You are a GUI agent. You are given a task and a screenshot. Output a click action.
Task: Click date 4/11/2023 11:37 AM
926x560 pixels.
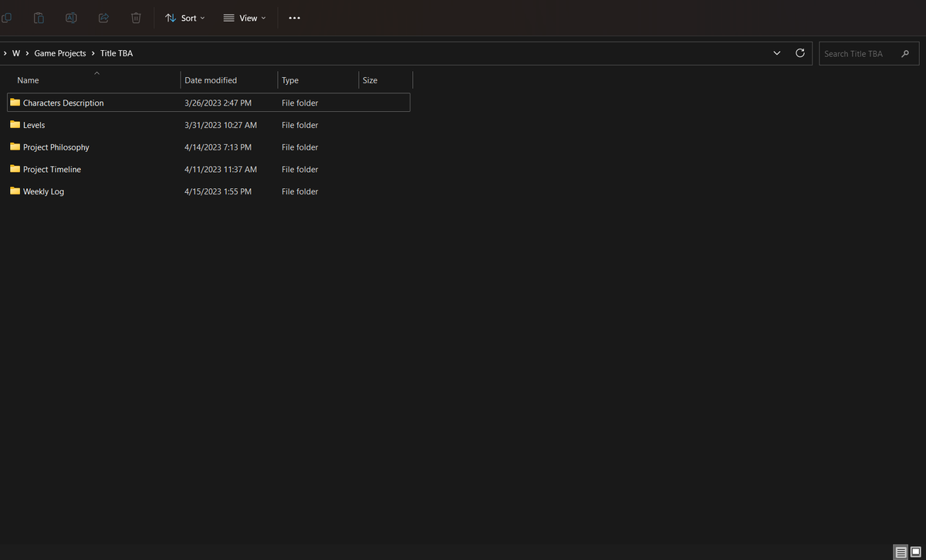click(221, 170)
